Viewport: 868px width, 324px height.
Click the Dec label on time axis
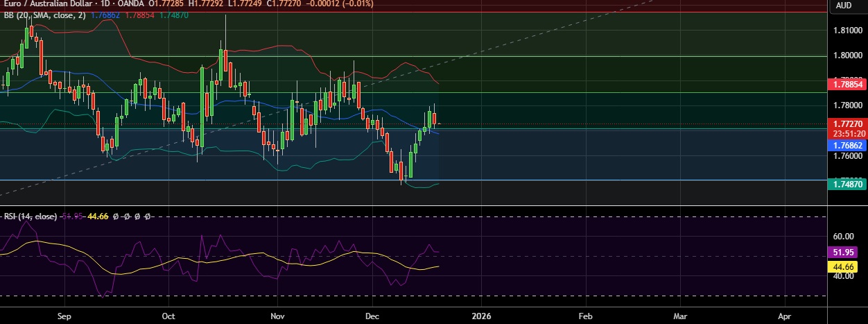372,316
